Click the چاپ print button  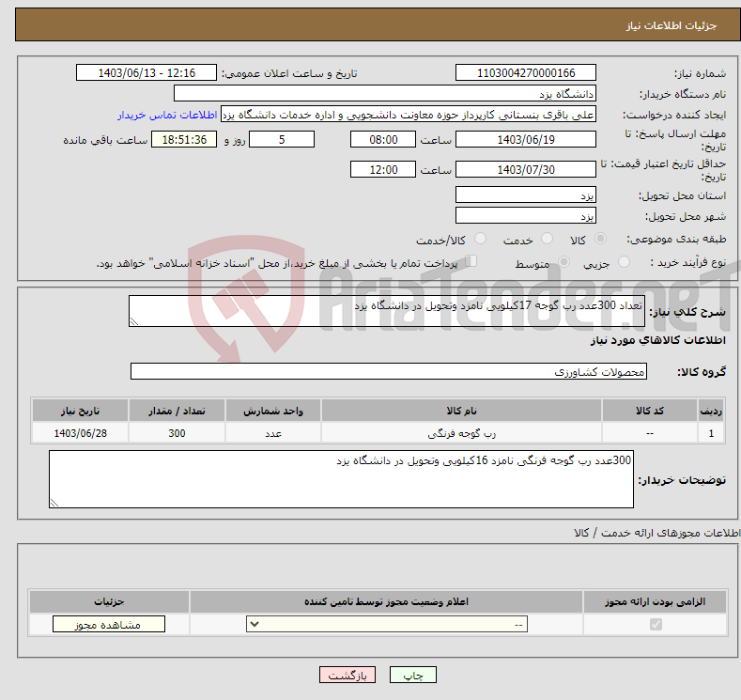412,675
